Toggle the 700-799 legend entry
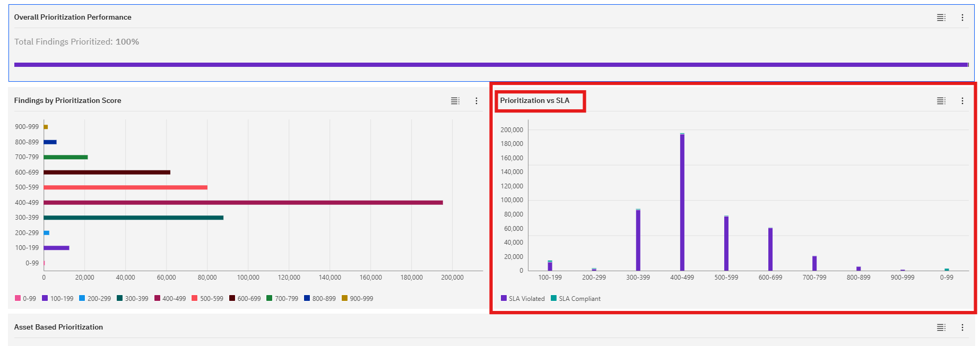This screenshot has width=980, height=346. pos(282,299)
